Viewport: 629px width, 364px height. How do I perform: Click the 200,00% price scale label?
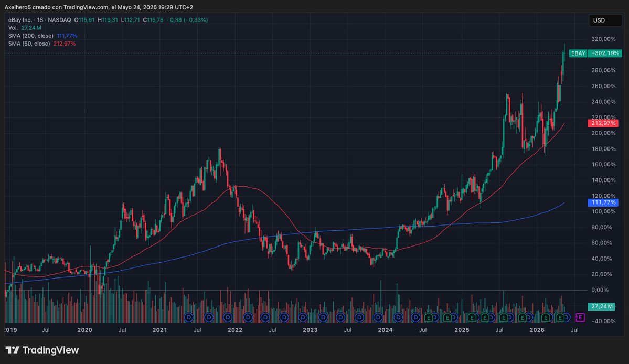(x=603, y=133)
